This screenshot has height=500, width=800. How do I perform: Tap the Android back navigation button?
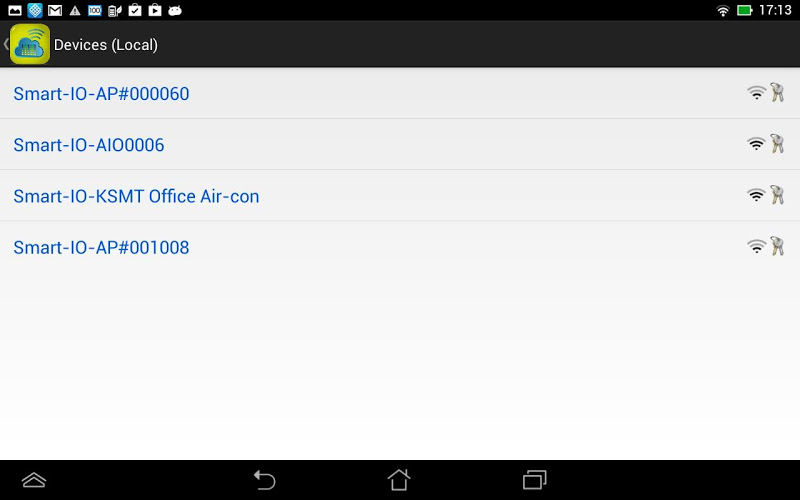pyautogui.click(x=265, y=480)
